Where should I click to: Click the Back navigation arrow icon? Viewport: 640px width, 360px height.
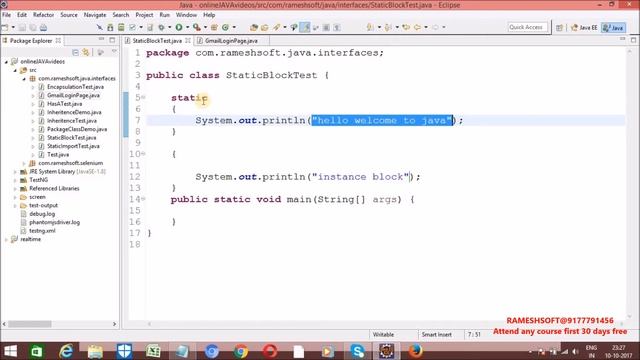pos(417,27)
